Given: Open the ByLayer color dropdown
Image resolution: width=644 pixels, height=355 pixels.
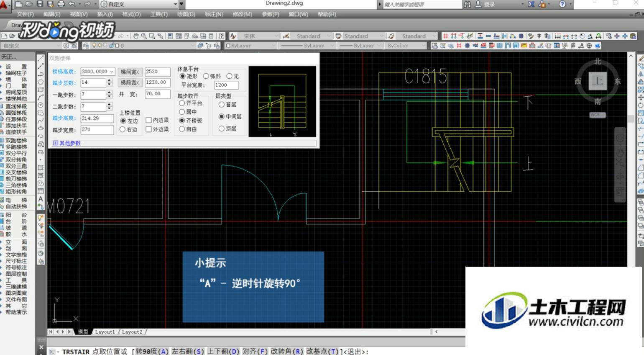Looking at the screenshot, I should pos(274,46).
